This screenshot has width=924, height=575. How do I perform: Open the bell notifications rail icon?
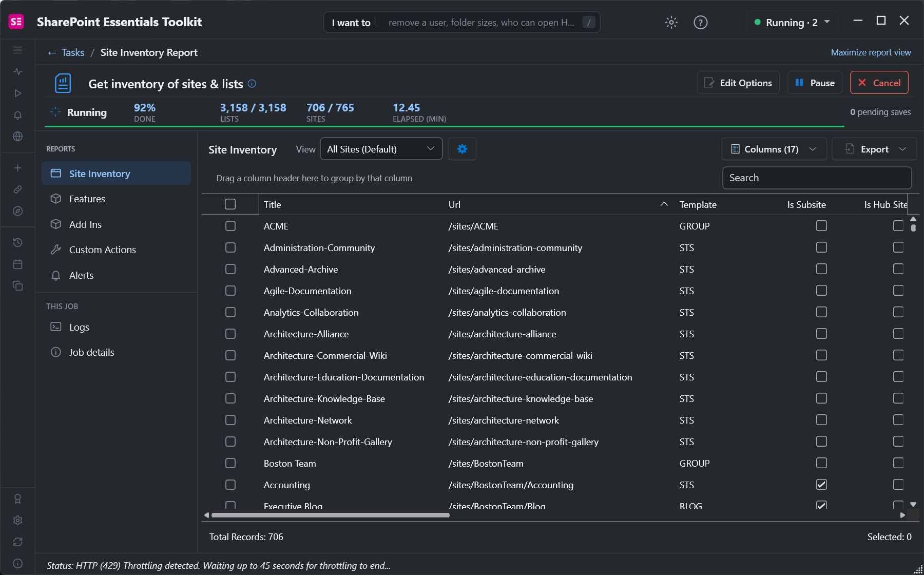[17, 115]
